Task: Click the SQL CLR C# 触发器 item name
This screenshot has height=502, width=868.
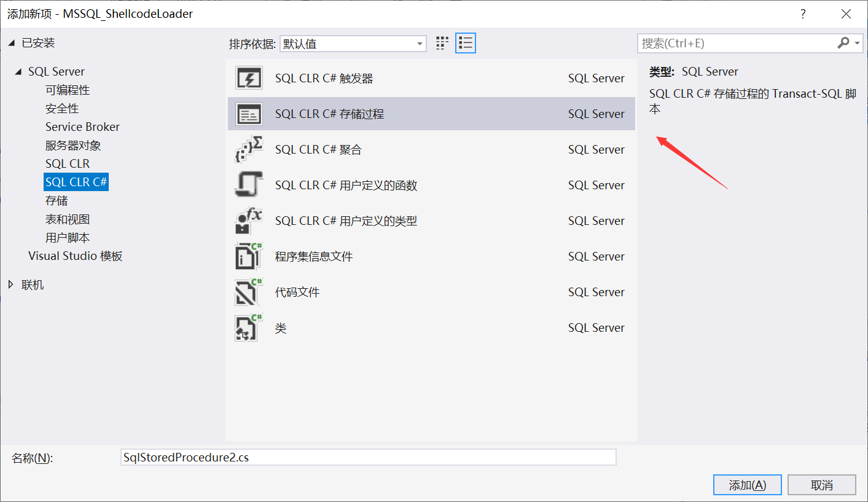Action: 324,78
